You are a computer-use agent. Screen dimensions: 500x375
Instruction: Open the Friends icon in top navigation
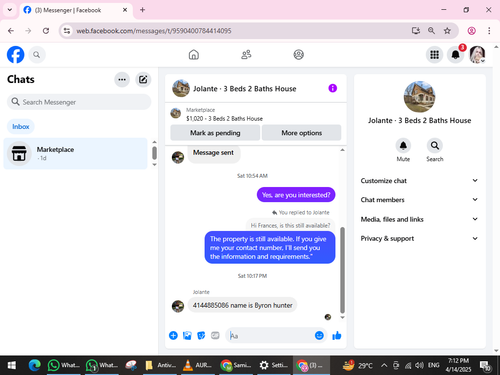[x=246, y=55]
